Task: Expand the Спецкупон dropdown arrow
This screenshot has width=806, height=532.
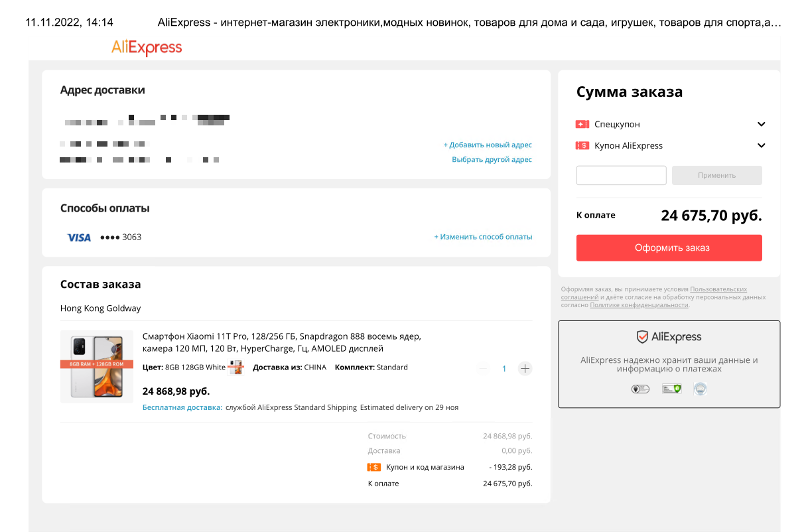Action: pos(761,124)
